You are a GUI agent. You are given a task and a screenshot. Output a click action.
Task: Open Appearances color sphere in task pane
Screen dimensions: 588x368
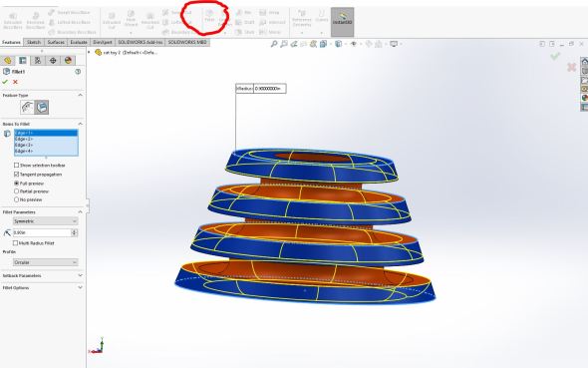(x=584, y=98)
